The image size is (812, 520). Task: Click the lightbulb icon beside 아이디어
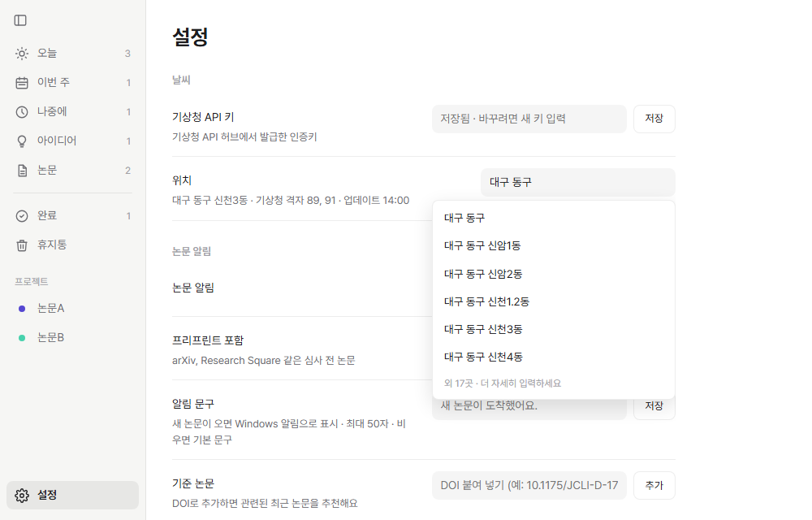pos(22,141)
